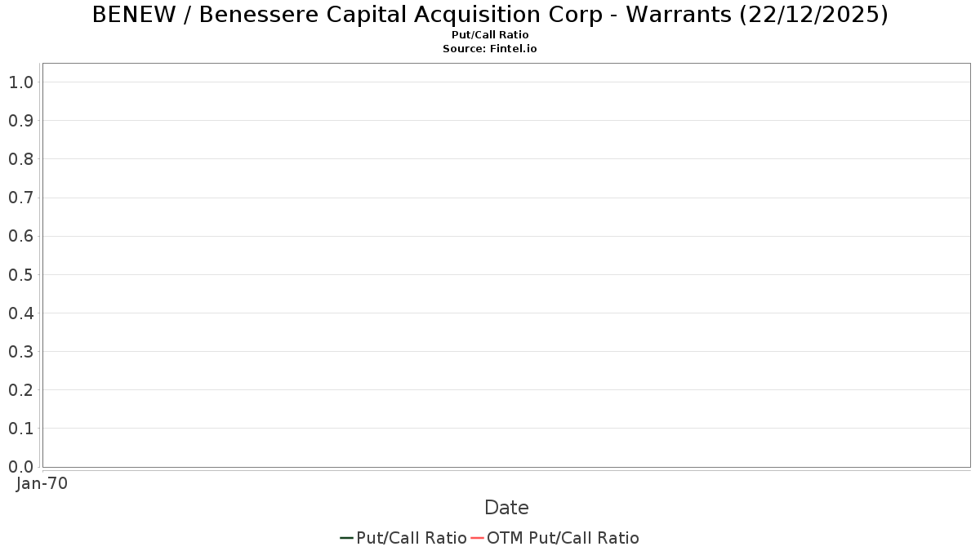Click the Jan-70 x-axis tick label
The image size is (980, 551).
tap(42, 483)
